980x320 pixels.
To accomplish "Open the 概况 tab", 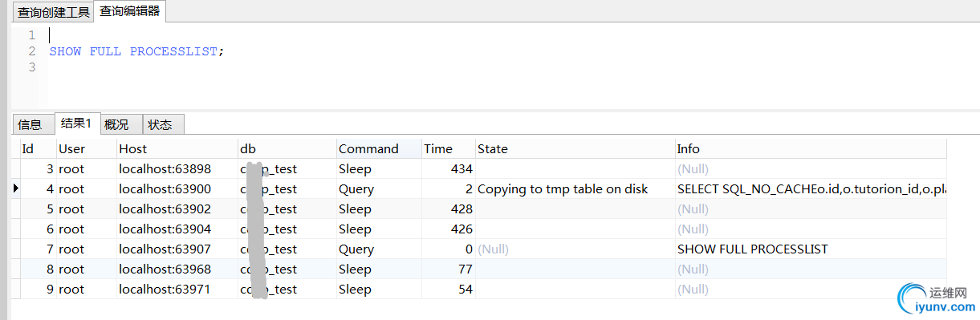I will (x=117, y=124).
